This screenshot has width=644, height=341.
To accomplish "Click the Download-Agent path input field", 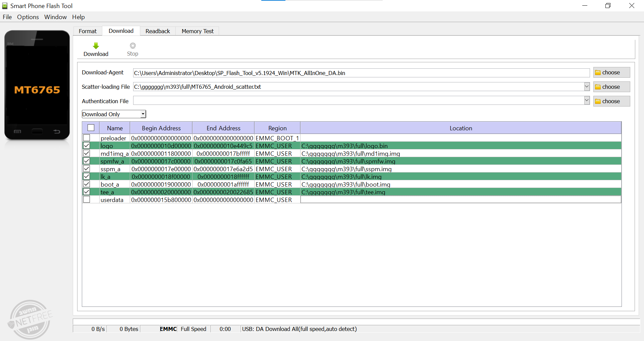I will click(x=361, y=73).
